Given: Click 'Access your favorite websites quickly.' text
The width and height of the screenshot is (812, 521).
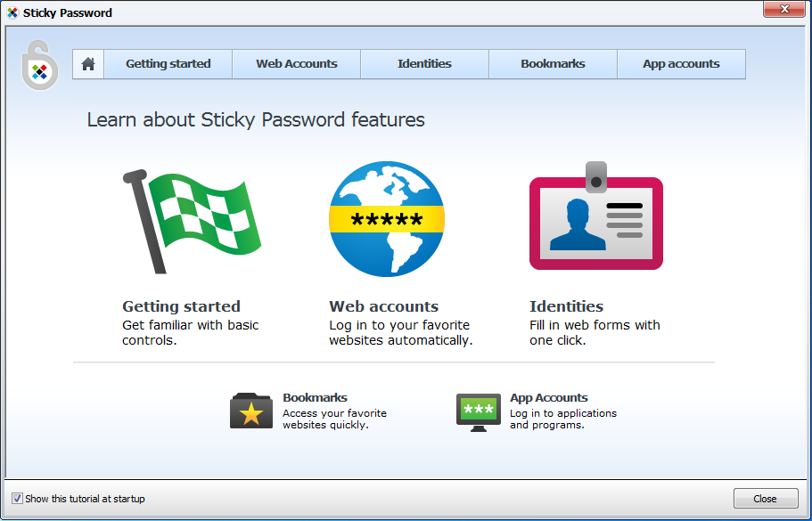Looking at the screenshot, I should pyautogui.click(x=334, y=419).
